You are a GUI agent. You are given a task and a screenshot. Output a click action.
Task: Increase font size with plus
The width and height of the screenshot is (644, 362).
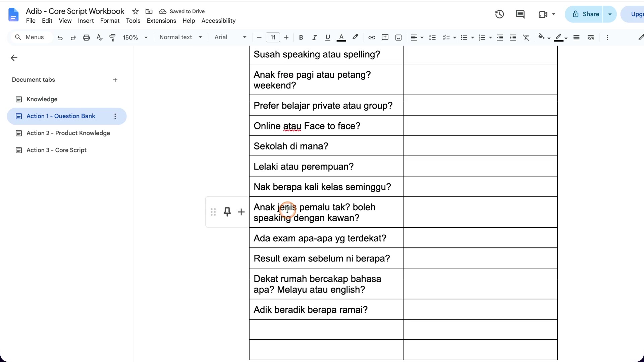(x=286, y=38)
